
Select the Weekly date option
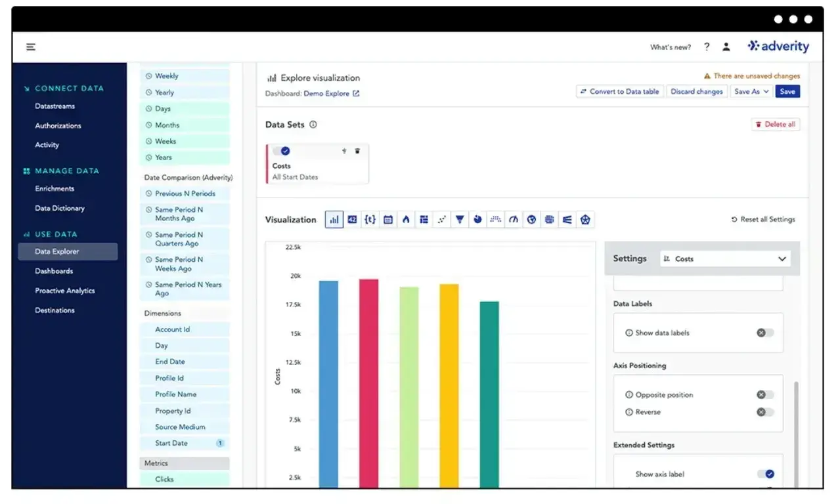(x=185, y=76)
